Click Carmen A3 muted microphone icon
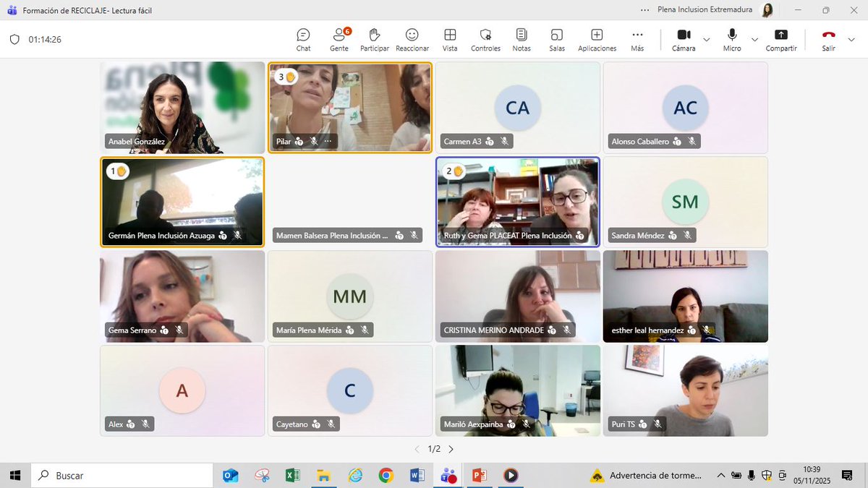868x488 pixels. coord(505,141)
